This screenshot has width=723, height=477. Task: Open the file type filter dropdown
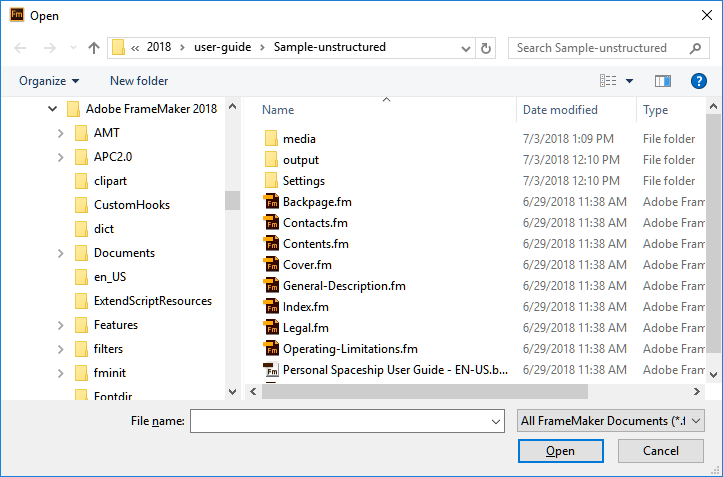611,422
